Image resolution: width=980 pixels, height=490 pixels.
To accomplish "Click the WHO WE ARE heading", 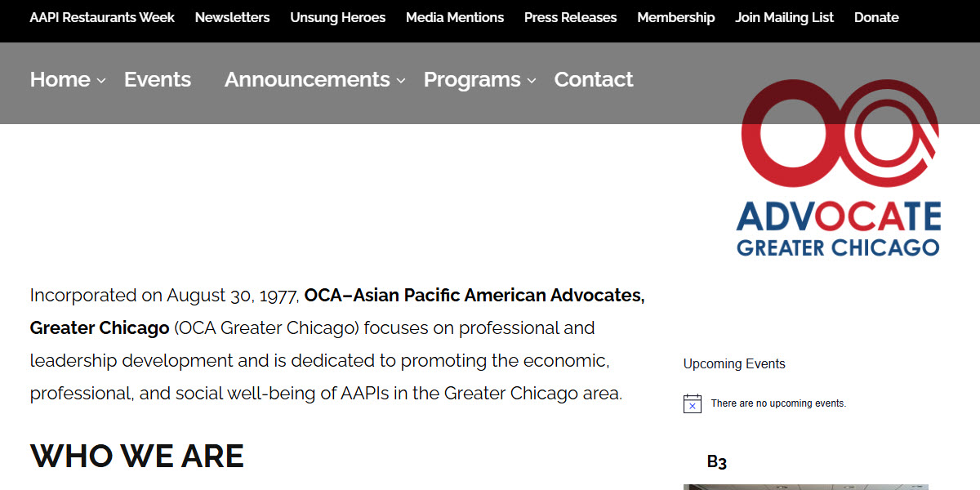I will point(136,456).
